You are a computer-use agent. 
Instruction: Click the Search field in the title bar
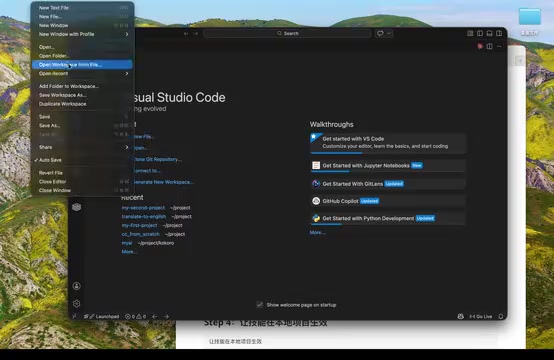pos(287,34)
